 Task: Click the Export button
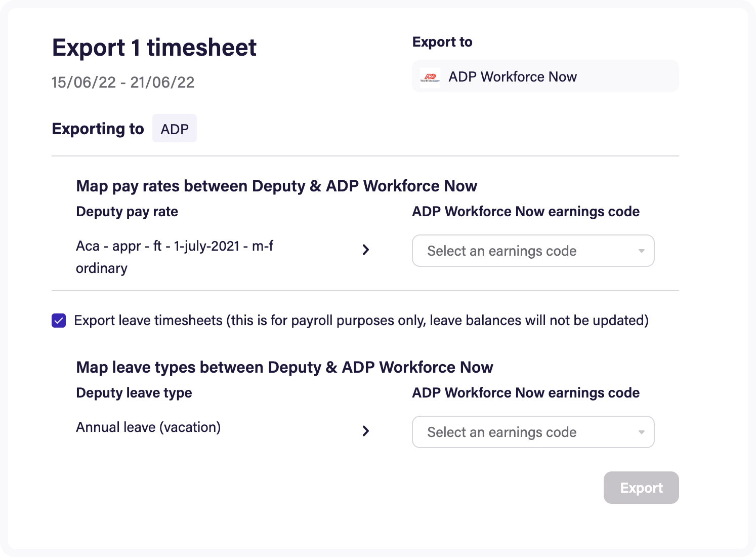point(641,488)
